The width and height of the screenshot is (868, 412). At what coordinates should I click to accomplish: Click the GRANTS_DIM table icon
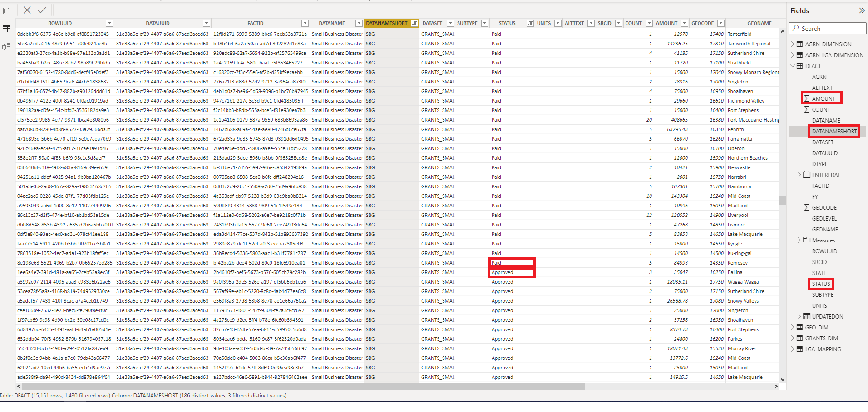pos(800,338)
